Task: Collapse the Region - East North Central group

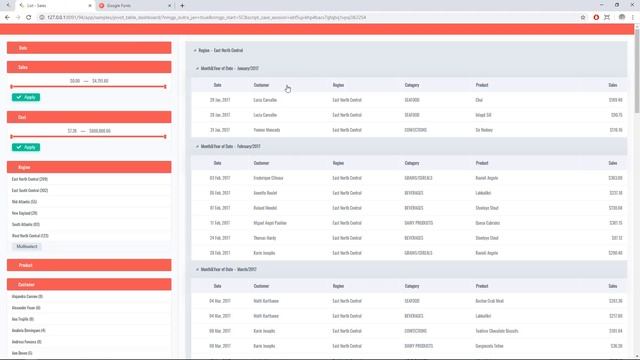Action: pyautogui.click(x=195, y=50)
